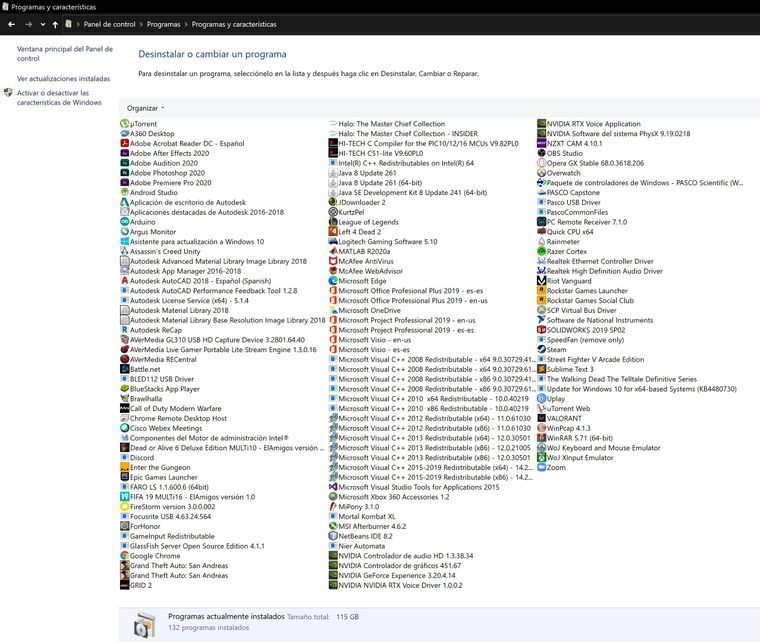Click the Cisco Webex Meetings icon
The image size is (760, 642).
(x=125, y=428)
